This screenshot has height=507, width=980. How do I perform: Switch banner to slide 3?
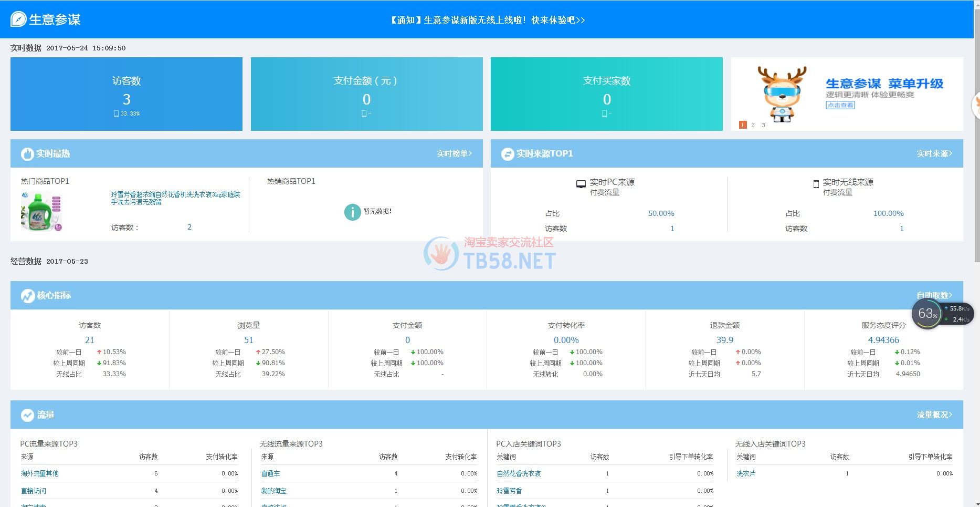click(763, 125)
